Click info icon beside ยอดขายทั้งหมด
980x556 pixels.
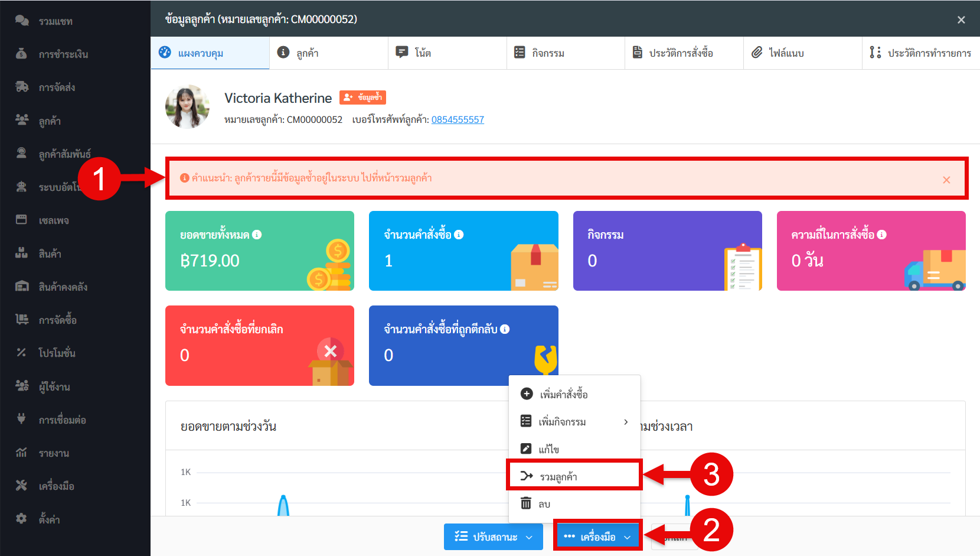point(257,235)
